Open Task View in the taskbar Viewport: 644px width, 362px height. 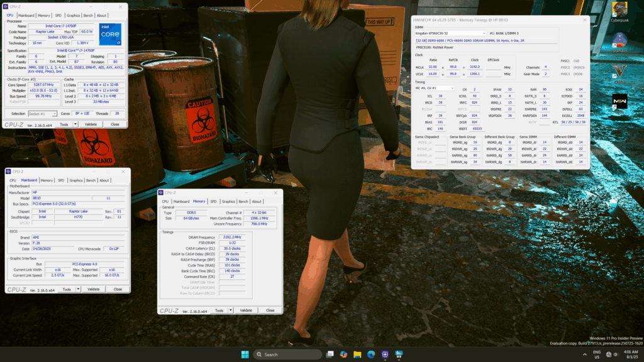coord(330,354)
